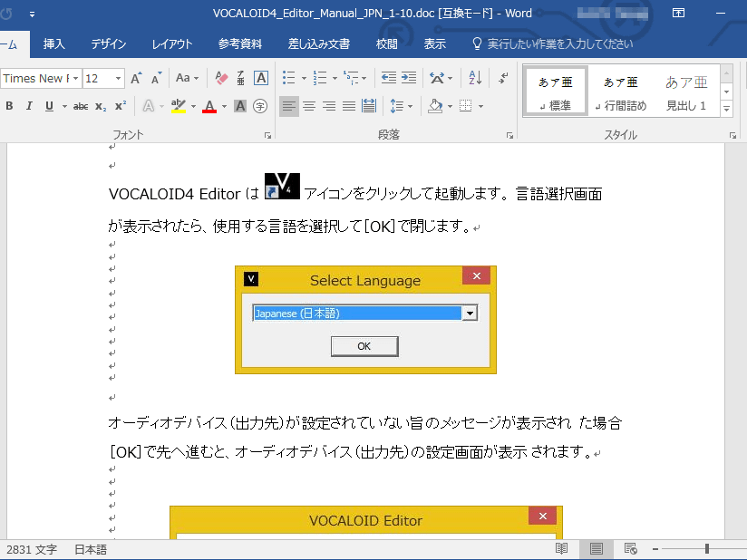
Task: Switch to web layout view
Action: pos(630,549)
